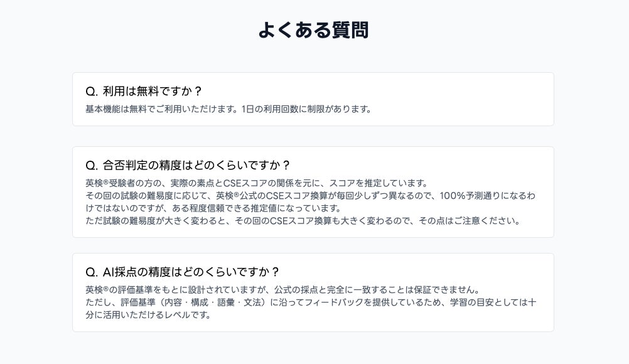Click the line 分に活用いただけるレベルです。
The height and width of the screenshot is (364, 629).
(148, 315)
